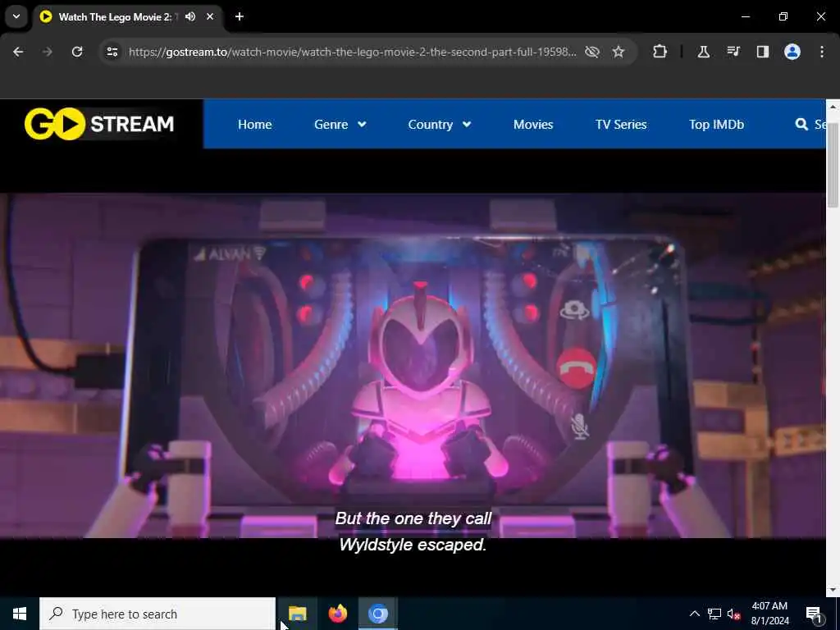840x630 pixels.
Task: Click the gostream.to address bar URL
Action: pyautogui.click(x=353, y=52)
